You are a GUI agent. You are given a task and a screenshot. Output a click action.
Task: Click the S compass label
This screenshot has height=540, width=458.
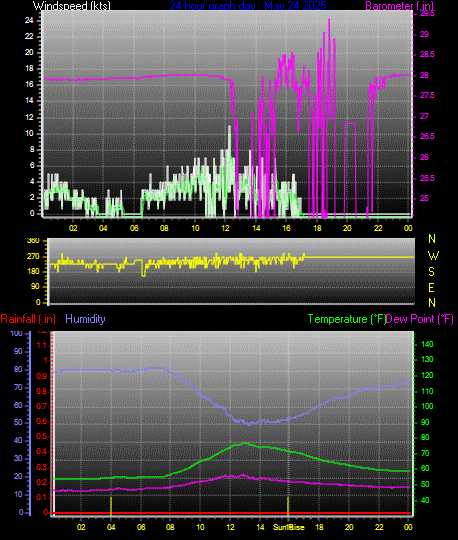click(431, 272)
